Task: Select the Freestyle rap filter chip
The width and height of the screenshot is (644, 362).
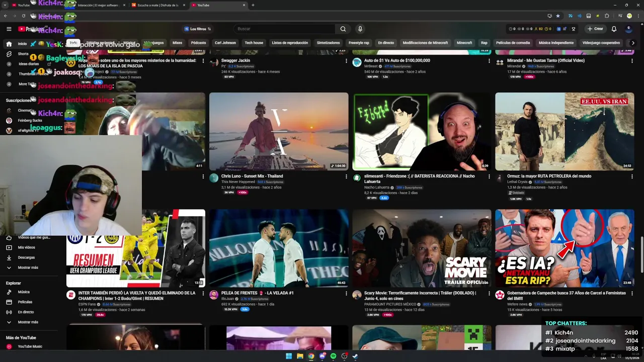Action: pyautogui.click(x=359, y=43)
